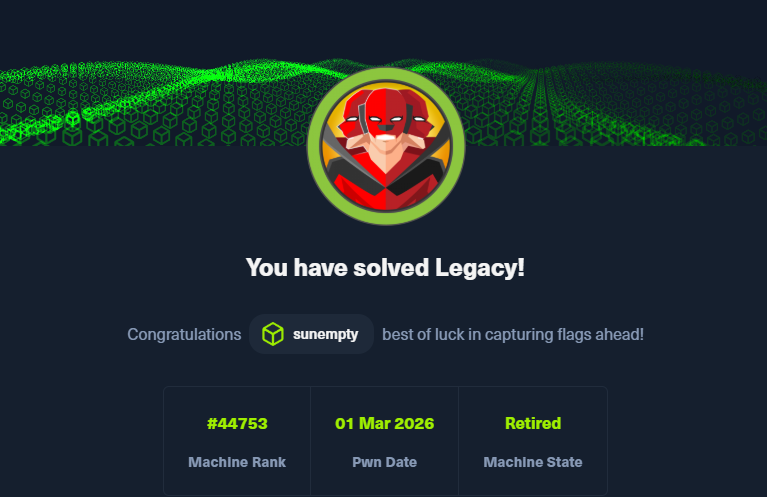767x497 pixels.
Task: Click the bright green cube in the banner
Action: click(x=73, y=119)
